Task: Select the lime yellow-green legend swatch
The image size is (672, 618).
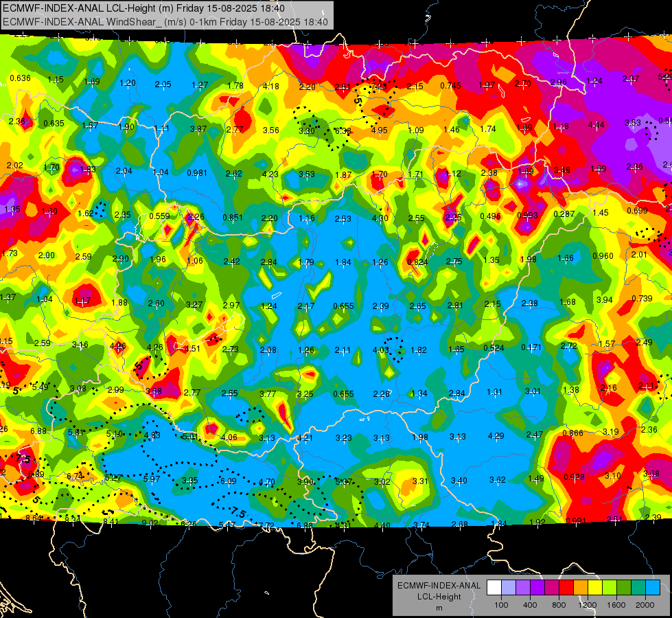Action: 609,588
